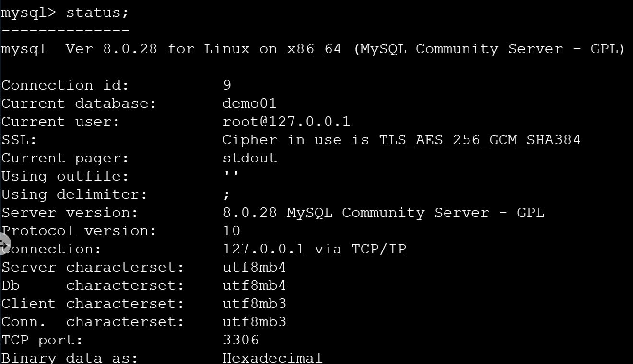Viewport: 633px width, 364px height.
Task: Click the 'Using outfile:' label
Action: coord(65,176)
